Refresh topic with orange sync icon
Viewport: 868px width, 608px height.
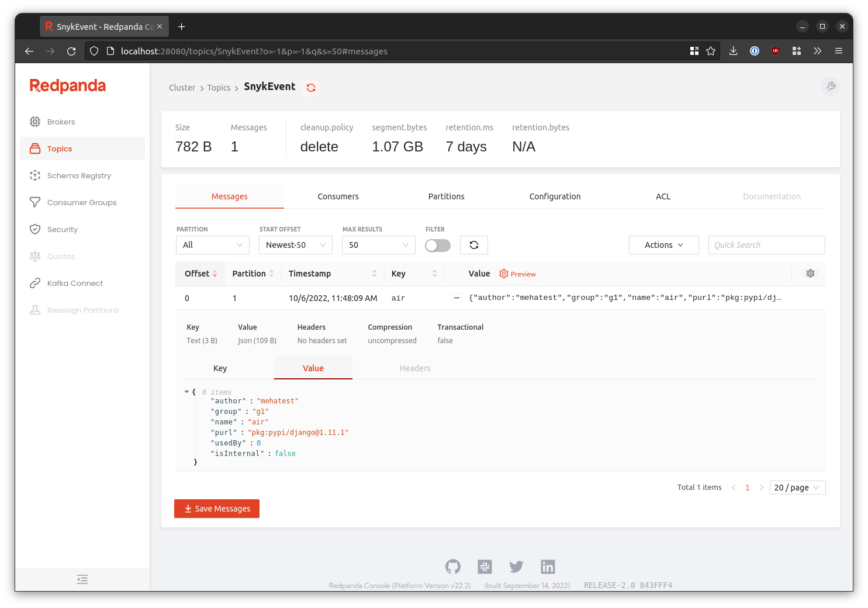(x=311, y=88)
